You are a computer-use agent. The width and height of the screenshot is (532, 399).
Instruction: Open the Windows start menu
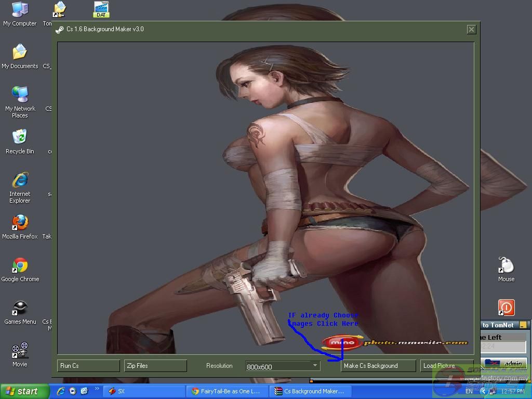[24, 391]
